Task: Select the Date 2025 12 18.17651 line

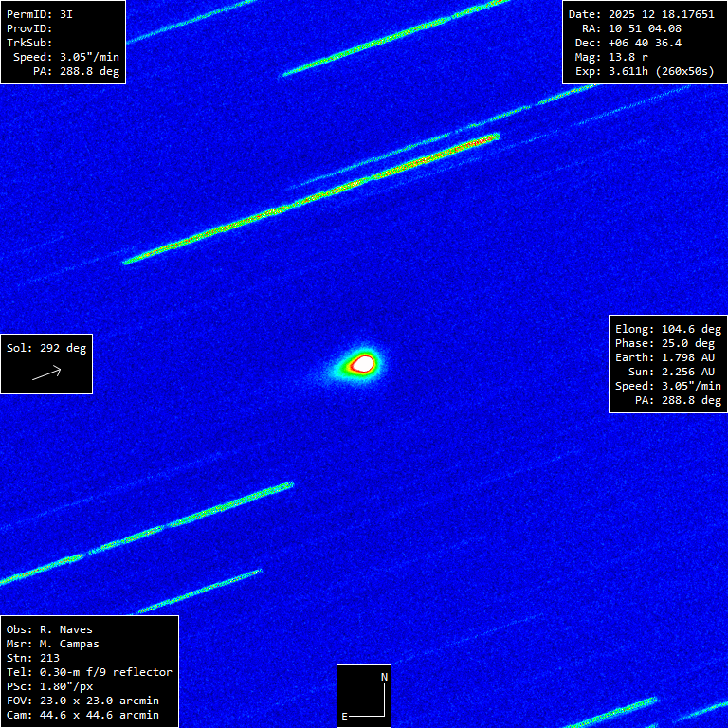Action: [642, 14]
